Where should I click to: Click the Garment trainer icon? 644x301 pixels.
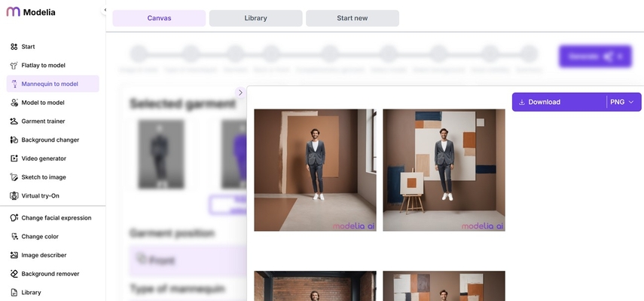pos(14,121)
